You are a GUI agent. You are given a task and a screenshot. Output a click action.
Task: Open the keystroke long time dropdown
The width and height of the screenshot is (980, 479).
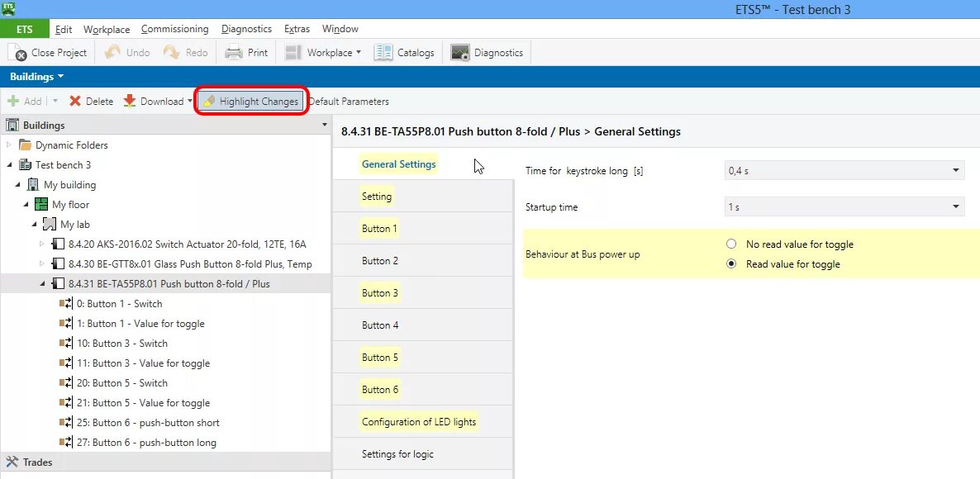844,171
